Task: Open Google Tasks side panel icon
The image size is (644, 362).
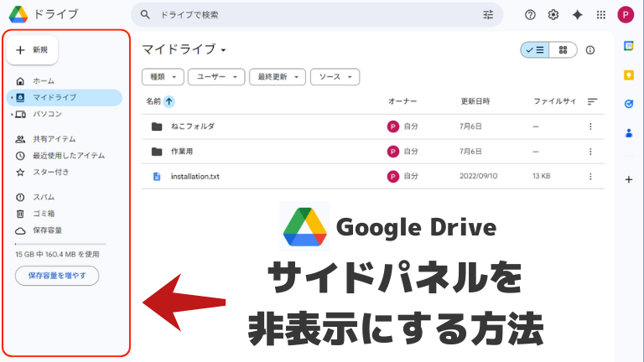Action: point(629,104)
